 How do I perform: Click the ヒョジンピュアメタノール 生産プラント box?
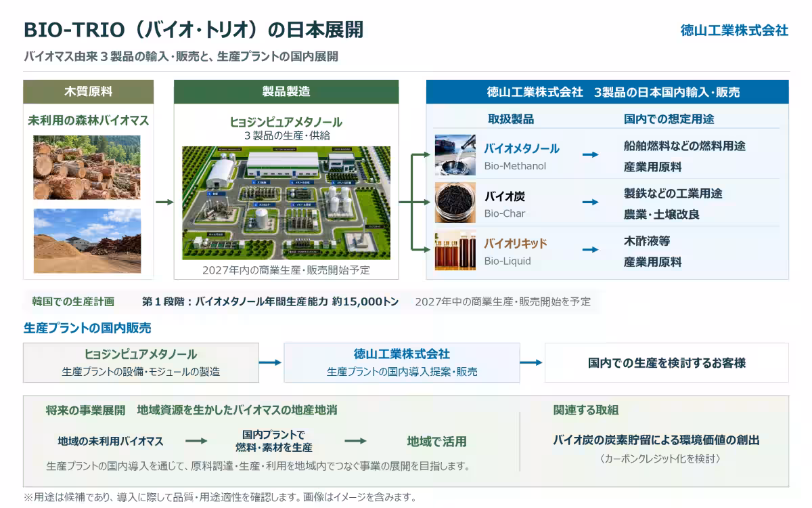click(x=141, y=362)
